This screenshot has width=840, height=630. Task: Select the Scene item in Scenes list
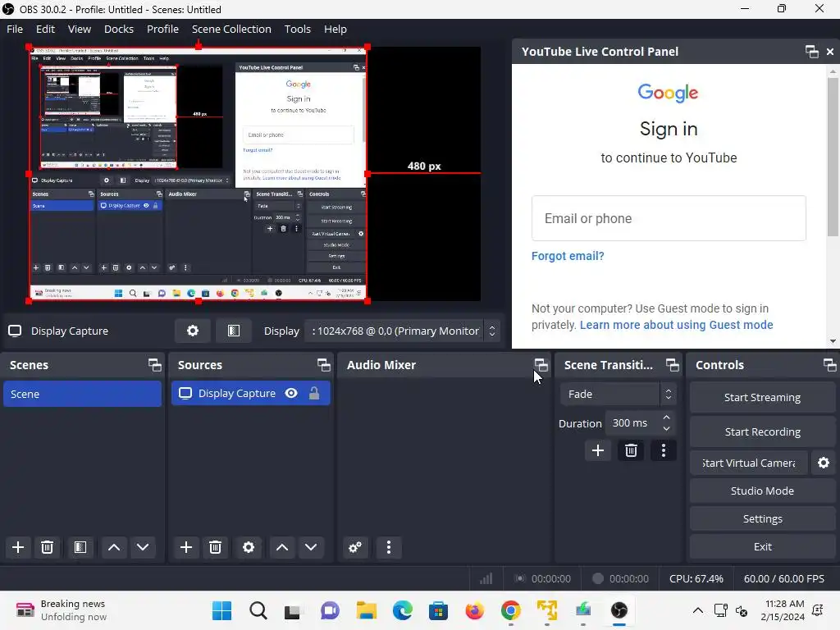click(83, 394)
